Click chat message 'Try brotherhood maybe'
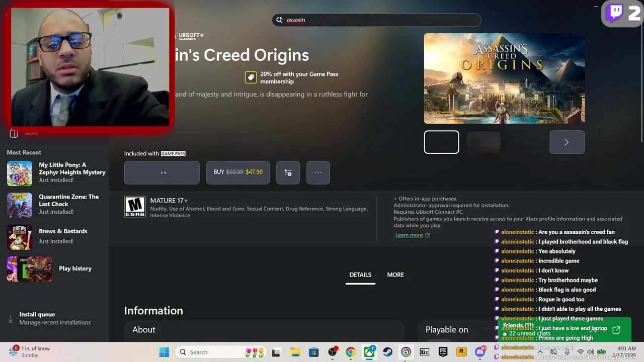644x362 pixels. tap(568, 281)
